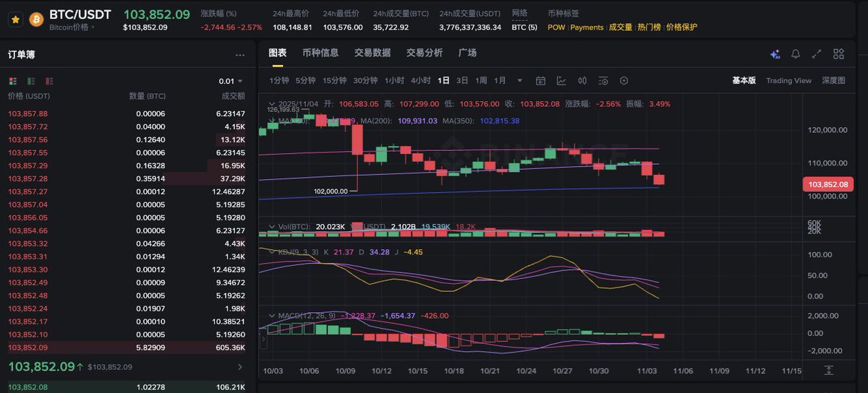Select the 1分钟 interval
The image size is (868, 393).
(x=279, y=81)
